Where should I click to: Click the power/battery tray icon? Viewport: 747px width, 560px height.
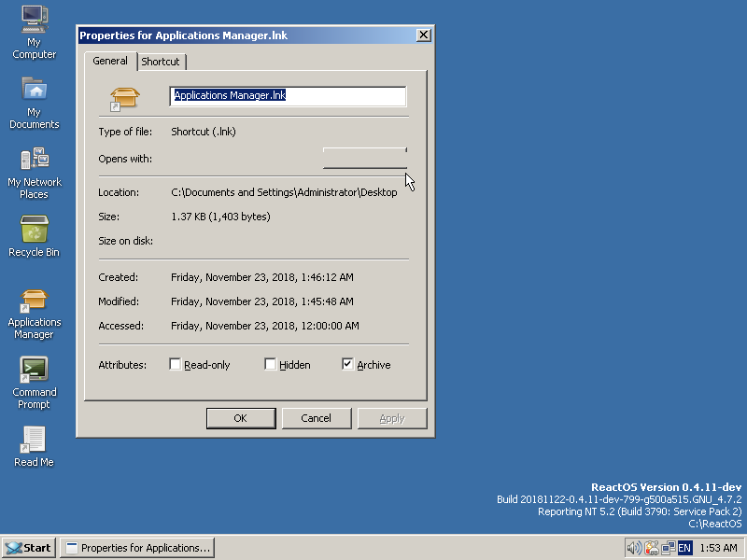pos(651,548)
